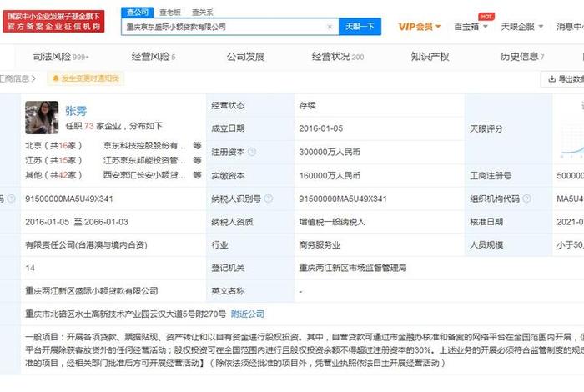The height and width of the screenshot is (392, 584).
Task: Click the 发生变更时通知我 notification button
Action: (x=86, y=78)
